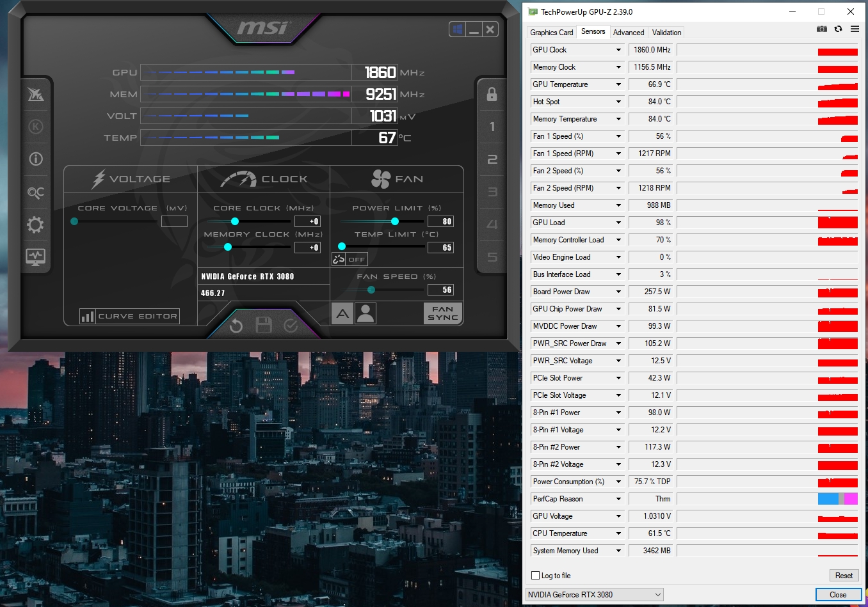Click the Core Voltage slider handle
The height and width of the screenshot is (607, 868).
pos(74,221)
